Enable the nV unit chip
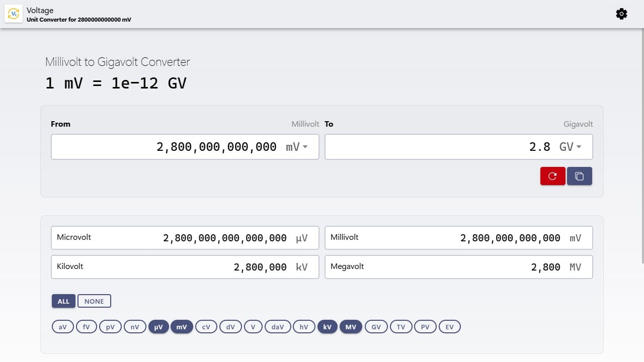Screen dimensions: 644x362 click(x=134, y=326)
